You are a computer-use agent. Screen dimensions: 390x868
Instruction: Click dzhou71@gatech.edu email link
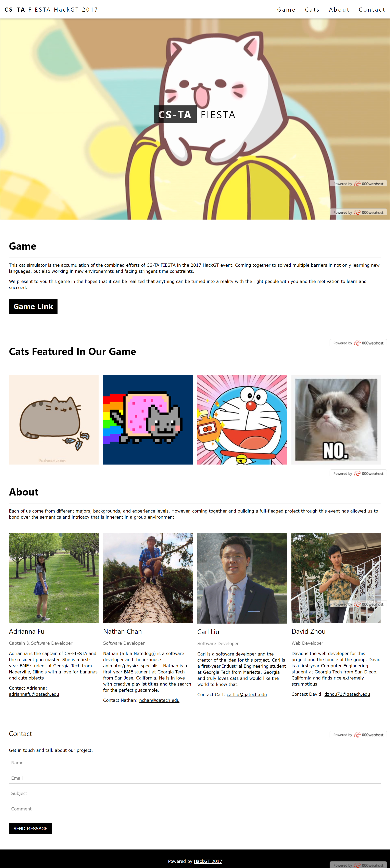(347, 694)
